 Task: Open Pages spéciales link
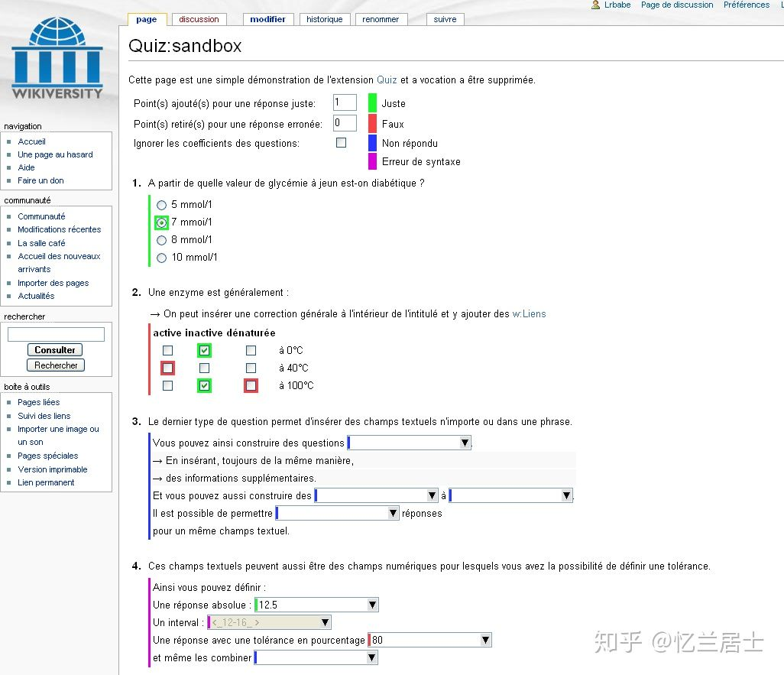point(47,456)
